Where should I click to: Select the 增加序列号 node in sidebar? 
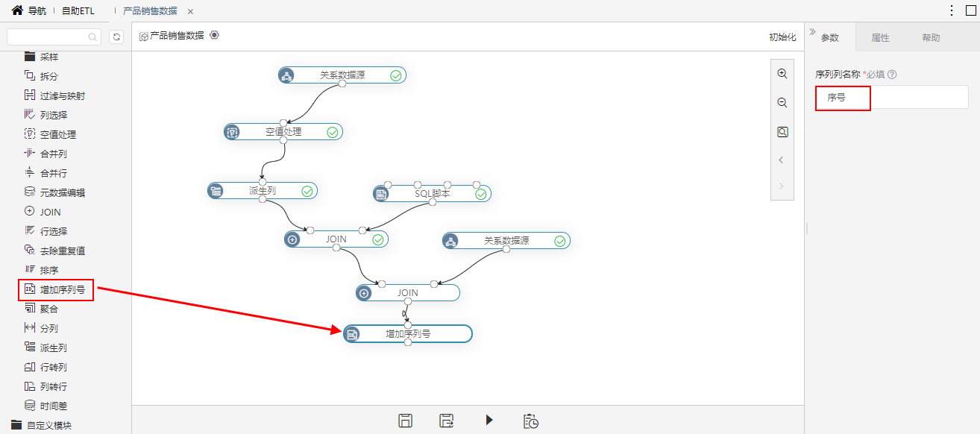(55, 289)
